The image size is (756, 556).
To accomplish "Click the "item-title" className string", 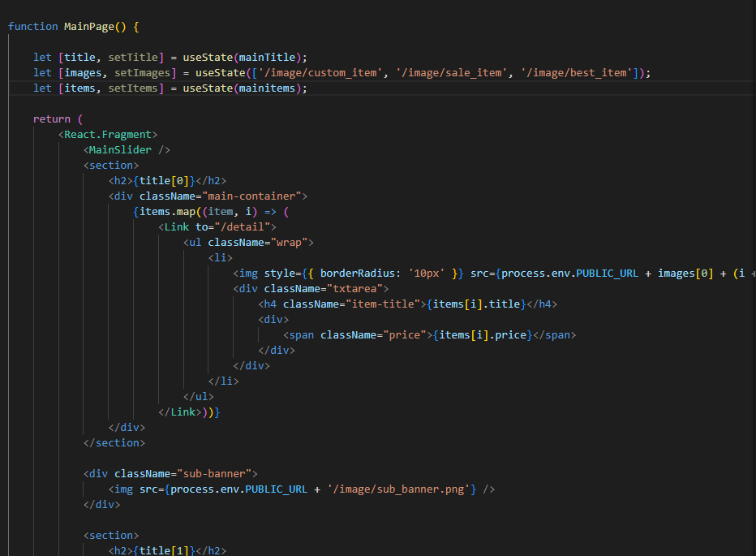I will click(x=383, y=304).
